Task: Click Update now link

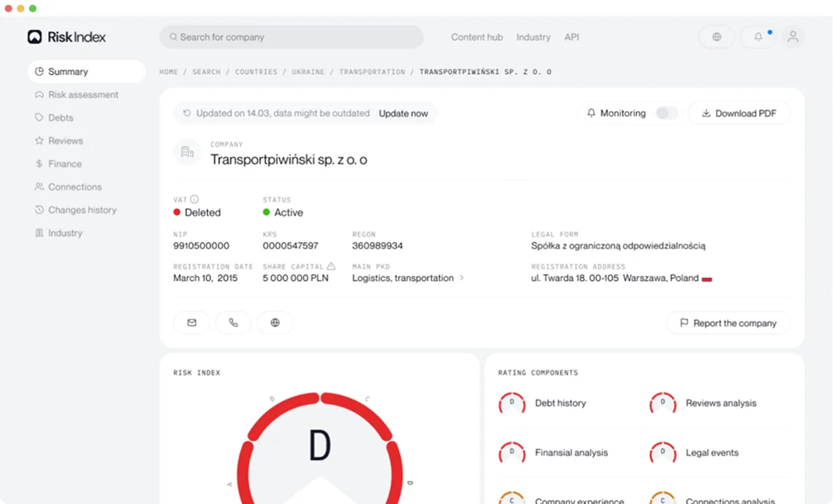Action: pos(403,113)
